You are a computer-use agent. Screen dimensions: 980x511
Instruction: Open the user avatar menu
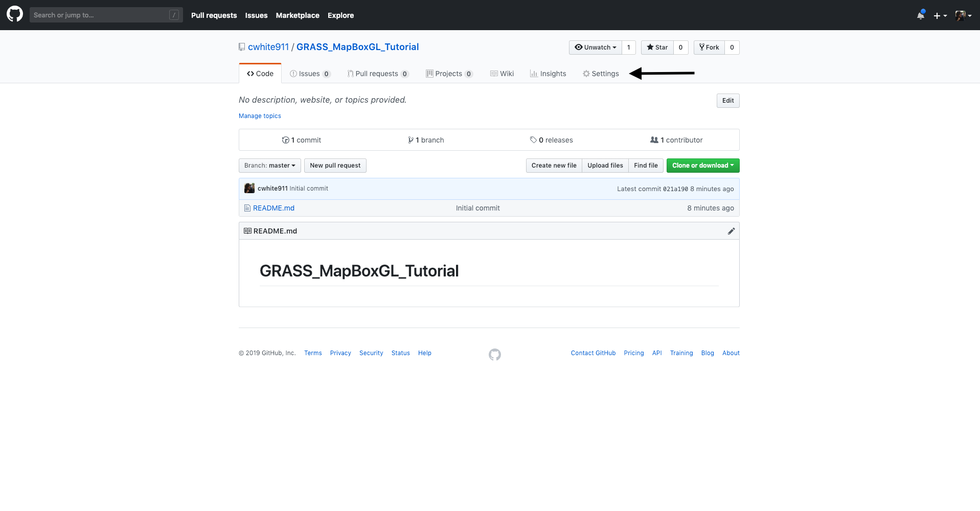963,16
